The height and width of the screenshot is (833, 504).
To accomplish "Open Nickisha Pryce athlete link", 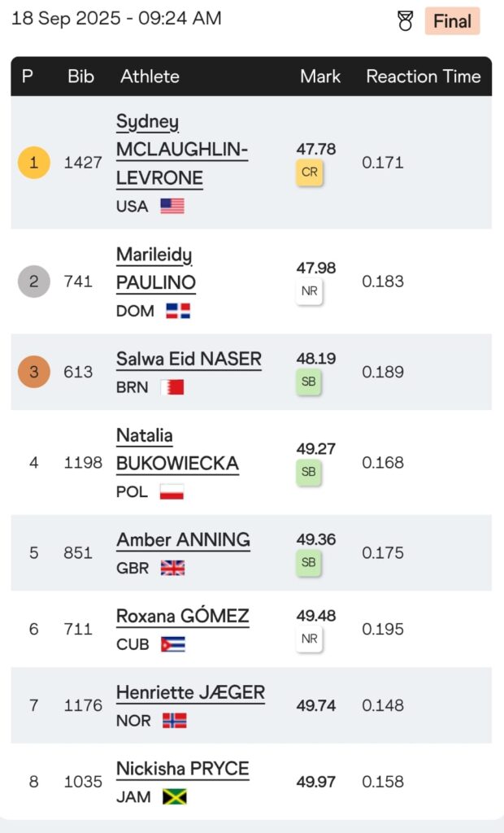I will point(182,769).
